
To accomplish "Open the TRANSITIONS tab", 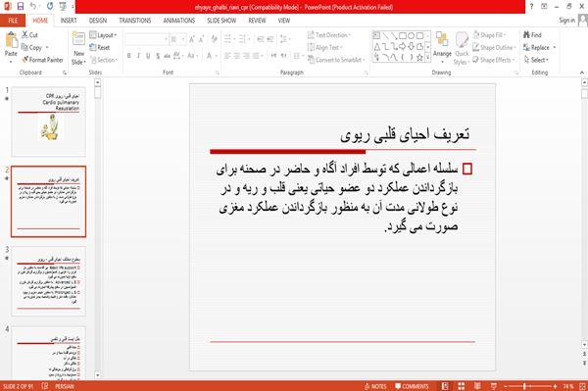I will [x=135, y=21].
